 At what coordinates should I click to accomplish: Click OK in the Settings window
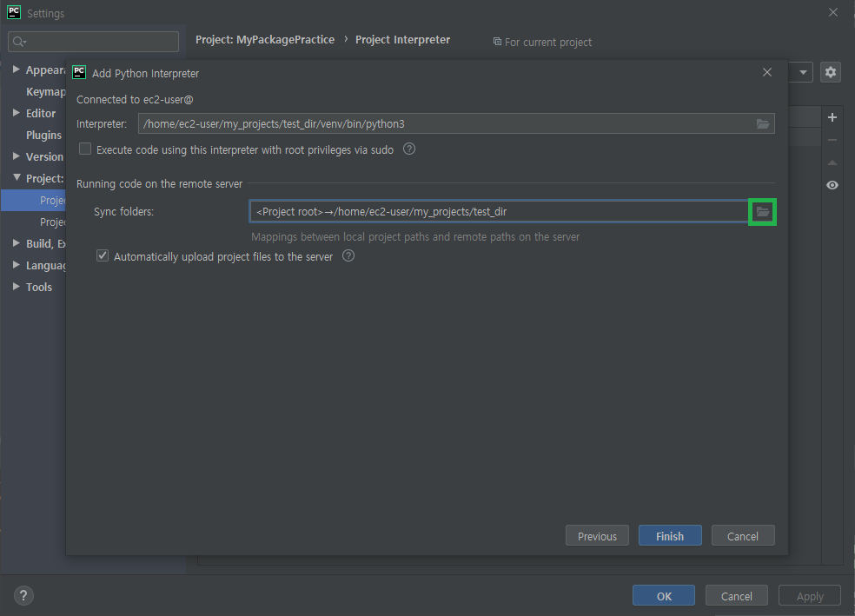[664, 596]
